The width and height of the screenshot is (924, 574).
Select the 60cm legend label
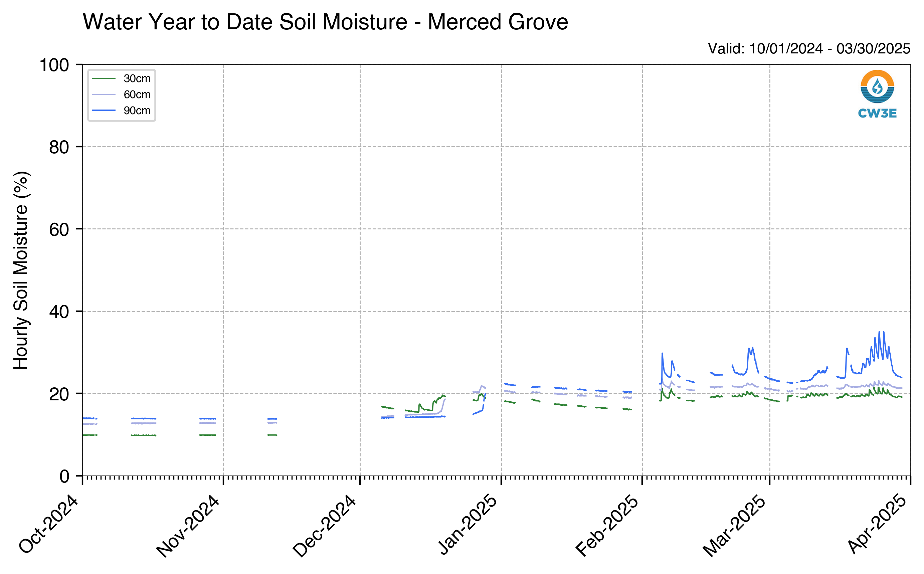coord(137,94)
